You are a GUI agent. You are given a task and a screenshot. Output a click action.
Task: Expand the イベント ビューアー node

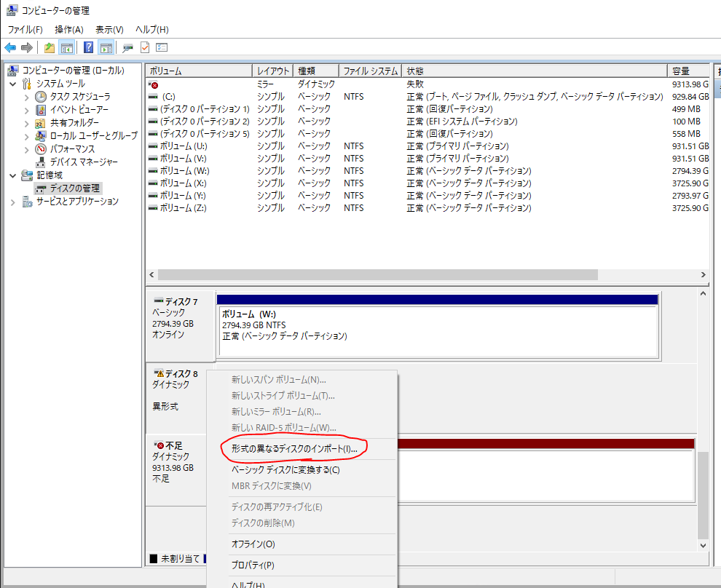[27, 111]
